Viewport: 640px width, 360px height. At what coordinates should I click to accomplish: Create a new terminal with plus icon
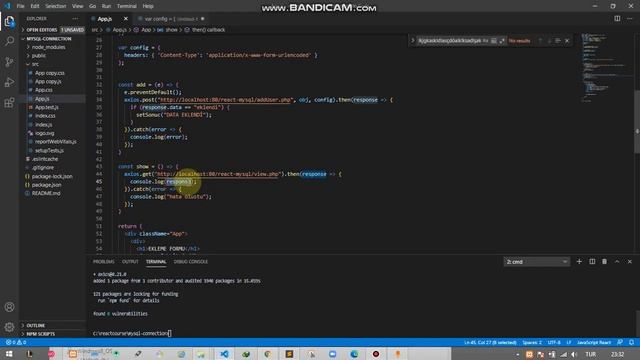coord(579,262)
